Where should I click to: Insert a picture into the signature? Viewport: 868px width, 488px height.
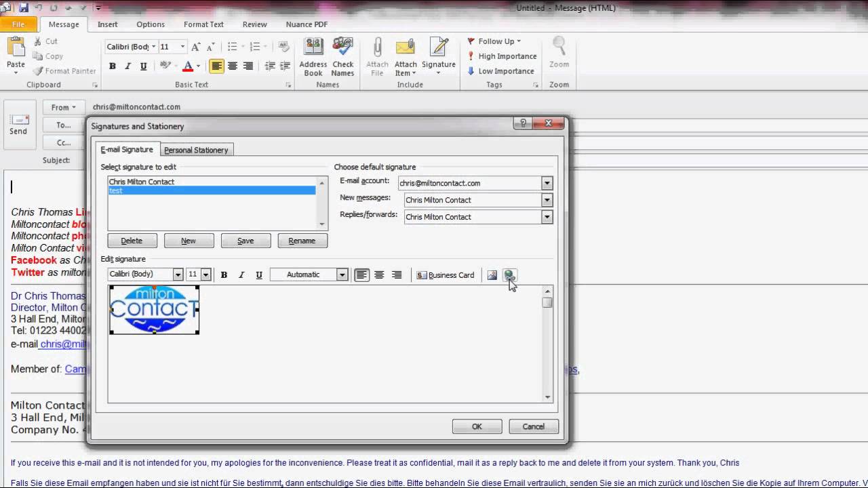[x=492, y=274]
